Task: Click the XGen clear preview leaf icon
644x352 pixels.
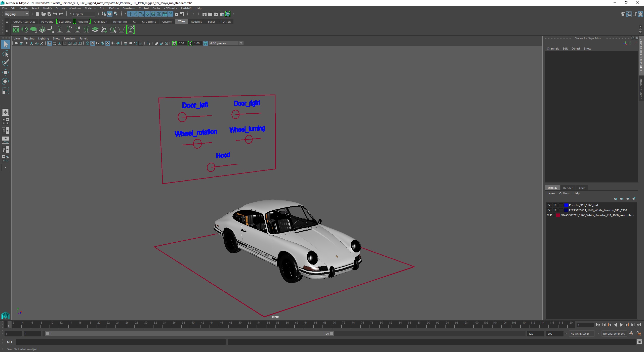Action: click(x=33, y=30)
